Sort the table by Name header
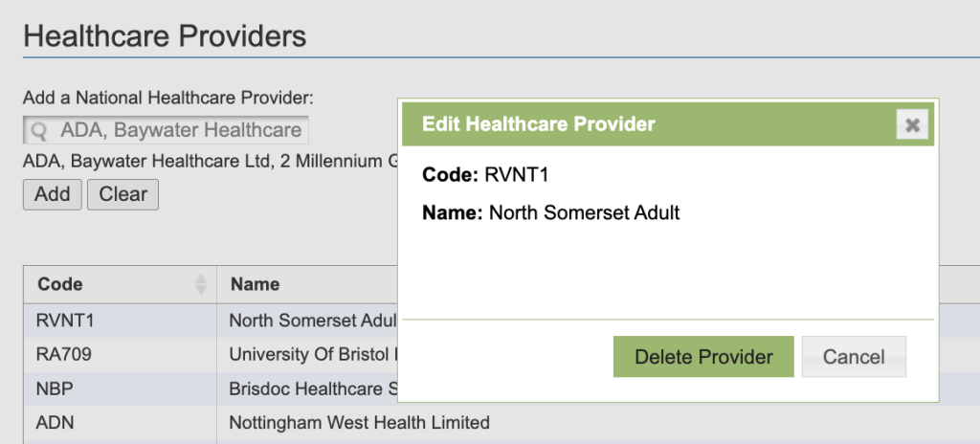The image size is (980, 444). tap(255, 284)
